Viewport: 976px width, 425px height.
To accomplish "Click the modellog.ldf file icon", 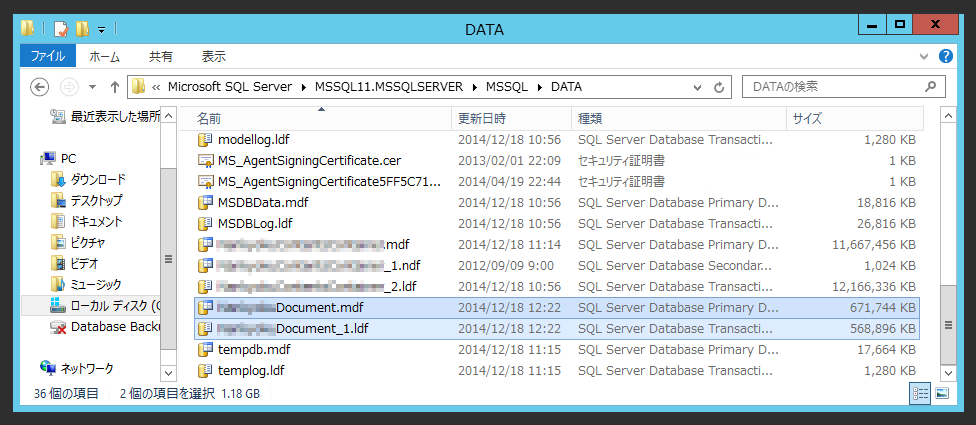I will pyautogui.click(x=205, y=139).
